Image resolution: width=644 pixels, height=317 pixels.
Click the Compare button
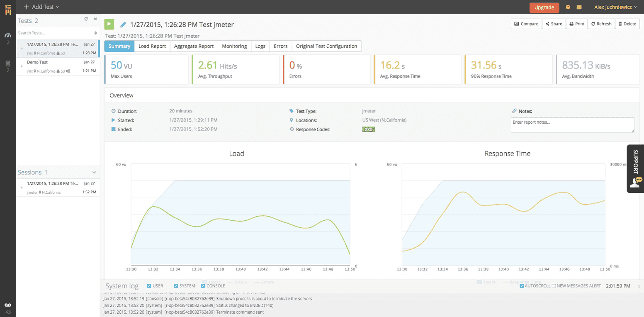pos(526,24)
